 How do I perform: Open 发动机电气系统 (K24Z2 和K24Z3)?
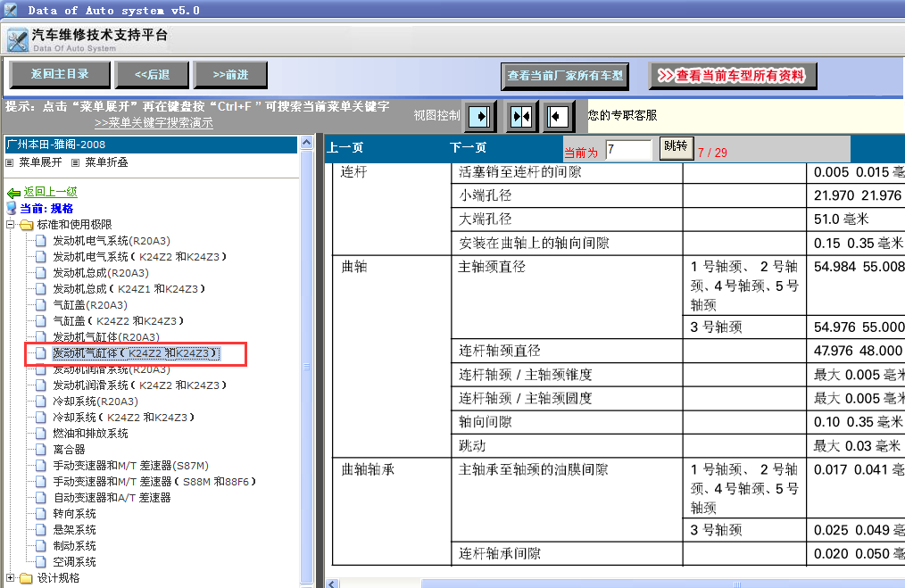139,257
